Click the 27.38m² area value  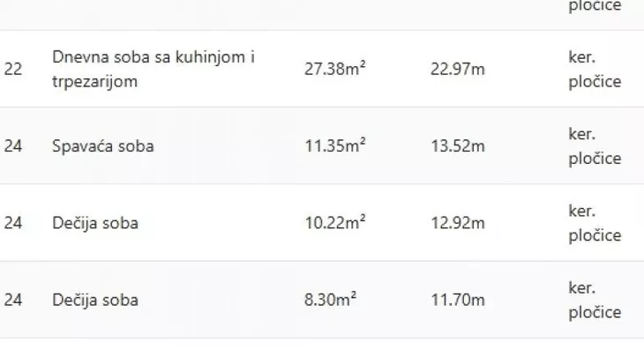(x=334, y=69)
